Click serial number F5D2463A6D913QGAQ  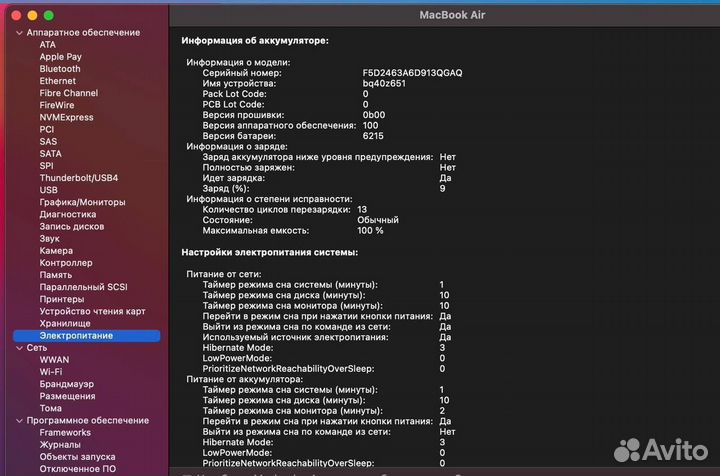pyautogui.click(x=412, y=73)
